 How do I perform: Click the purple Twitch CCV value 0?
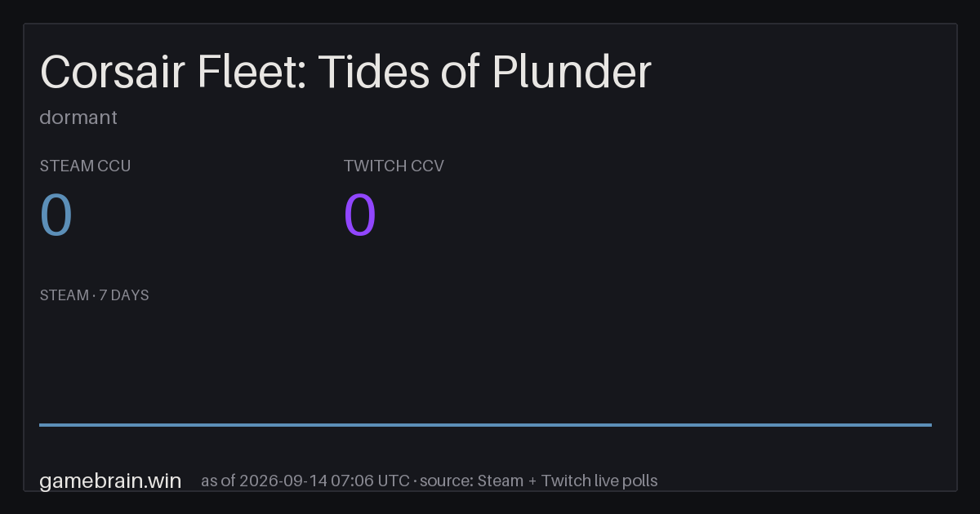360,215
